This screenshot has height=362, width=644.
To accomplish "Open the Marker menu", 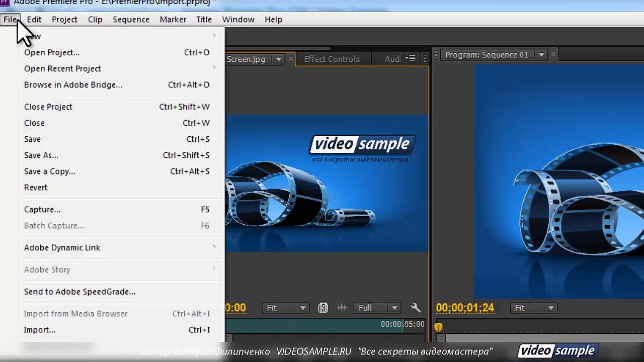I will 173,19.
